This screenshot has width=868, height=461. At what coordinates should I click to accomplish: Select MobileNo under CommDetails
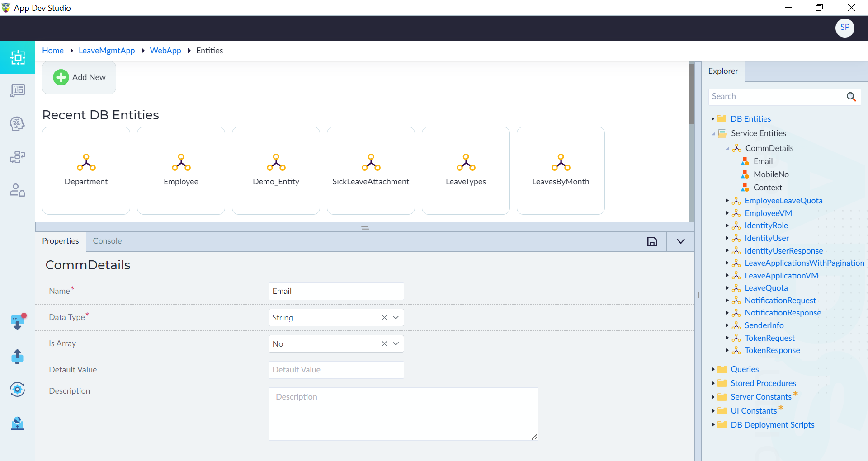coord(771,174)
